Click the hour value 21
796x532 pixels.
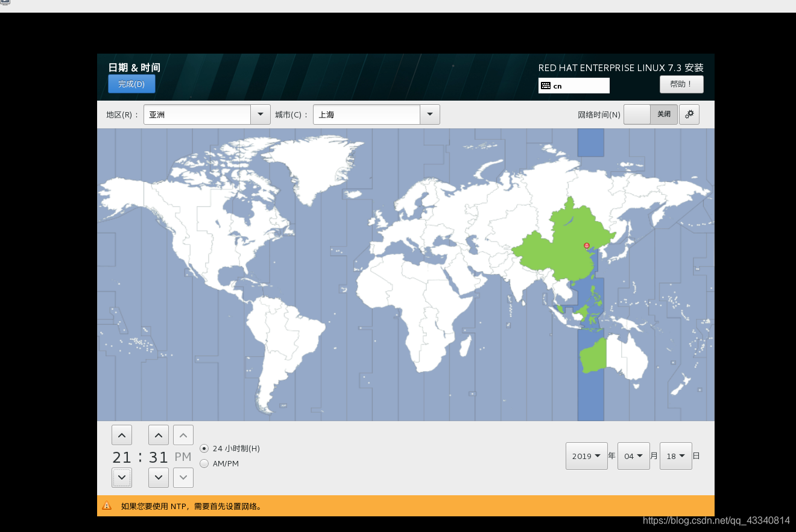pyautogui.click(x=122, y=457)
